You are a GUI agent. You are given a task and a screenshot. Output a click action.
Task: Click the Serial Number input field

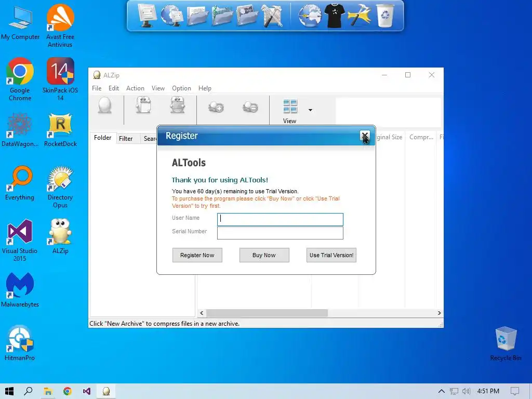(x=280, y=233)
